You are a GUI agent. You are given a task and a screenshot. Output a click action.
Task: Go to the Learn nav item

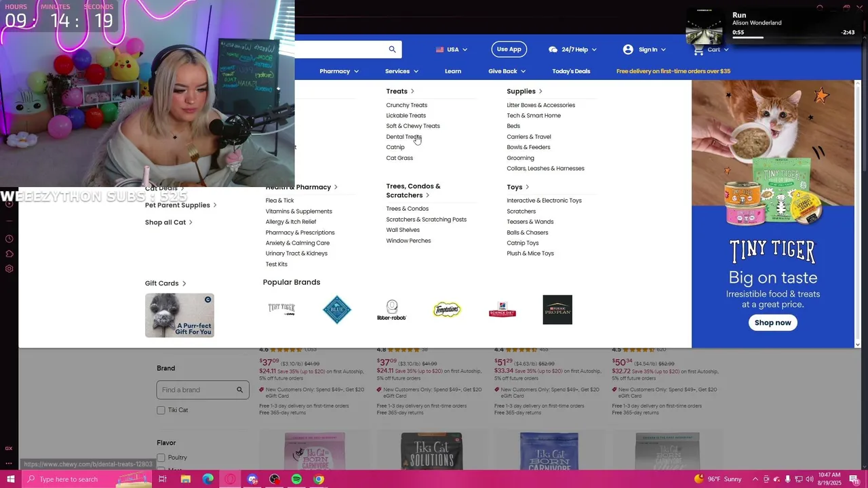coord(453,71)
